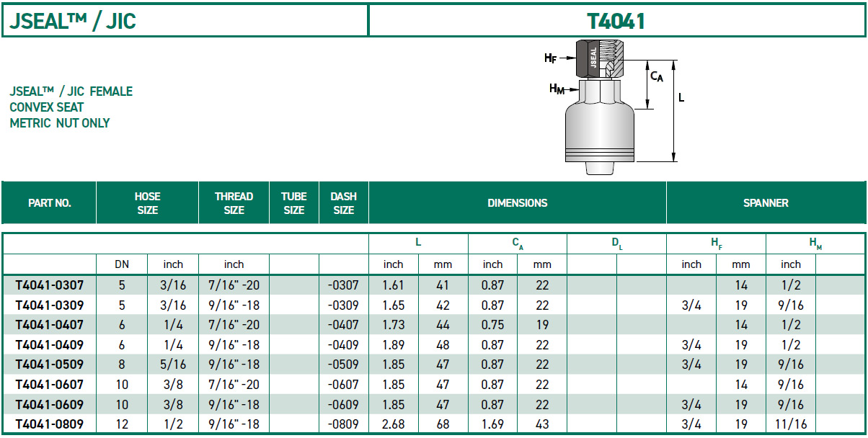
Task: Click L mm value 48
Action: [x=443, y=345]
